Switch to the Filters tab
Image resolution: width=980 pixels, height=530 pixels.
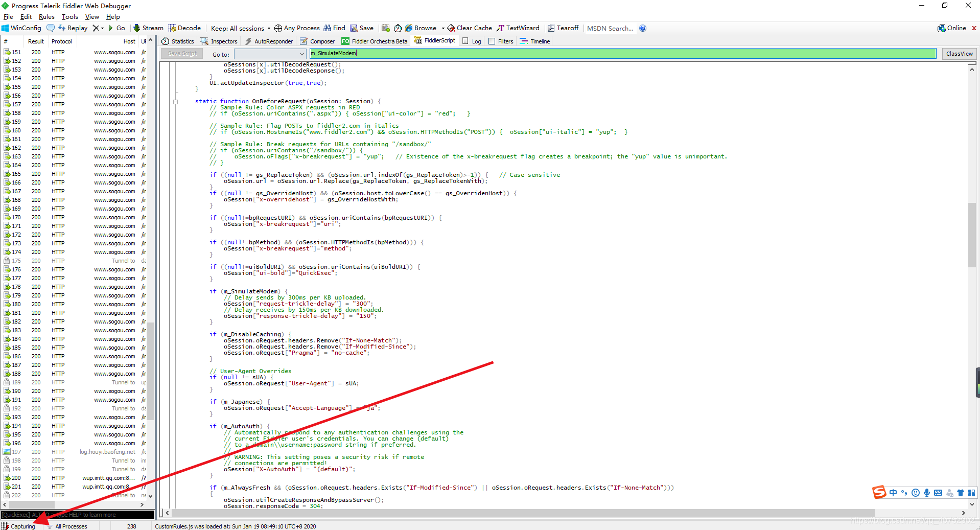pyautogui.click(x=501, y=41)
